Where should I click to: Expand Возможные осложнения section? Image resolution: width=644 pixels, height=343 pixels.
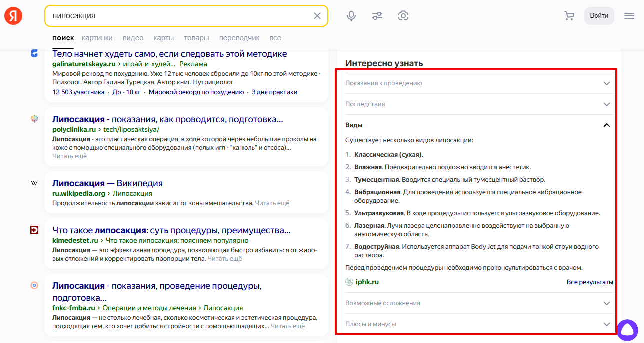point(478,303)
